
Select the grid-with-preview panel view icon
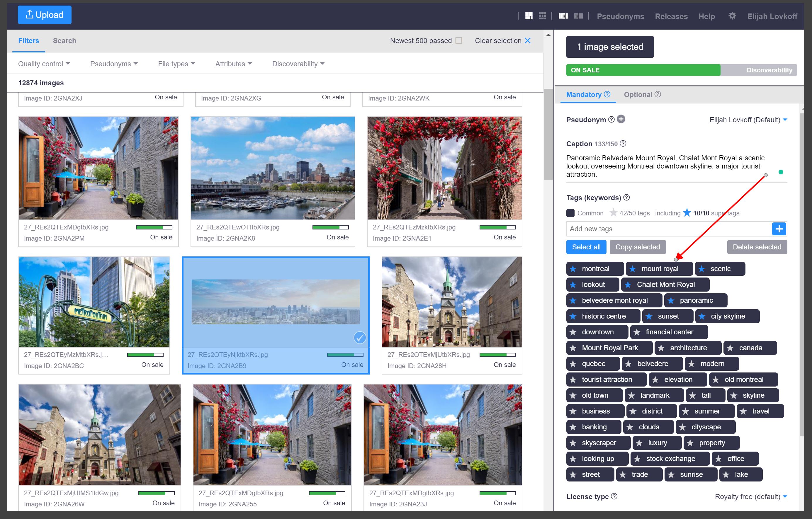[578, 16]
